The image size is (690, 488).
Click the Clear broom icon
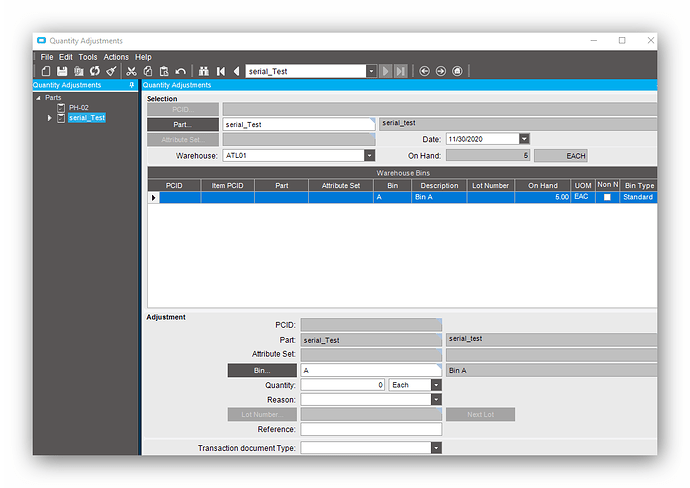tap(111, 71)
